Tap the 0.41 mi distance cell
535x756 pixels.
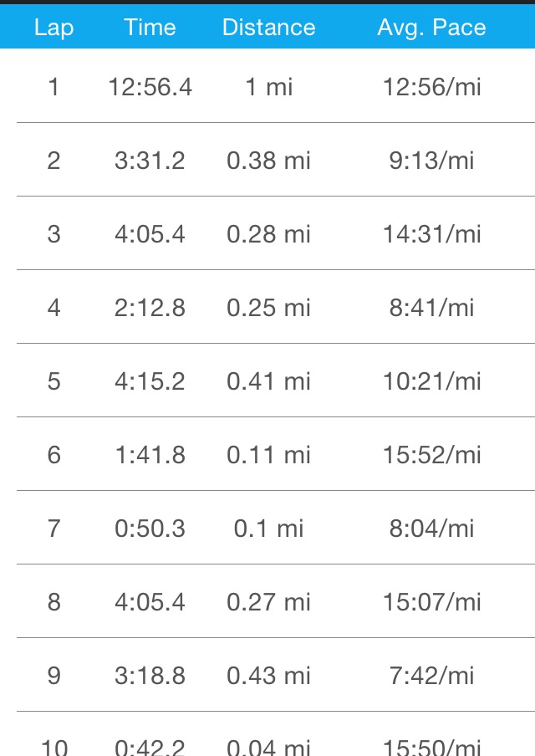click(268, 381)
